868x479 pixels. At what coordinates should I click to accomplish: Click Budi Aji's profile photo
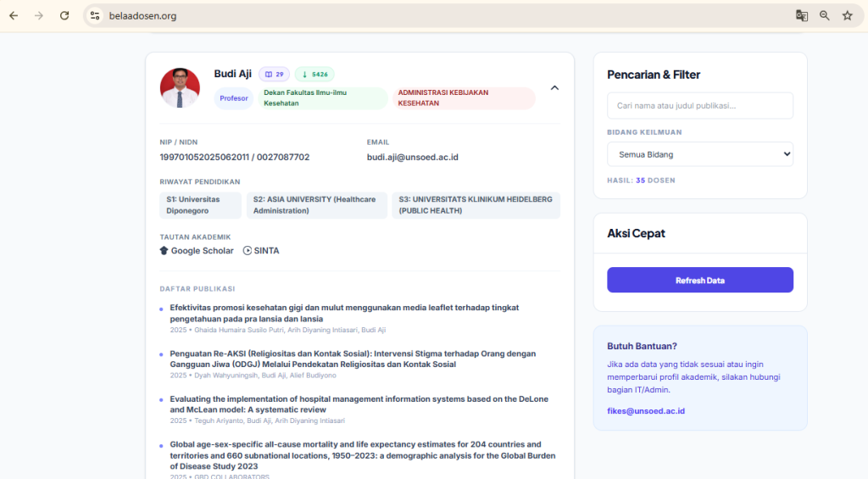pyautogui.click(x=180, y=87)
